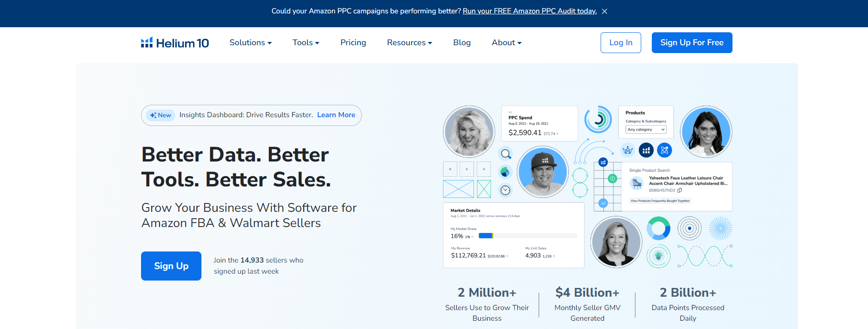Screen dimensions: 868x329
Task: Click the crown basket circle icon
Action: pyautogui.click(x=627, y=150)
